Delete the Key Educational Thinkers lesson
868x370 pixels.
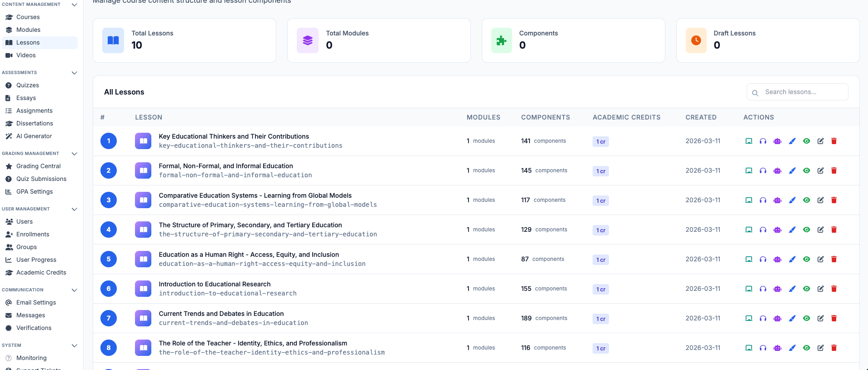834,141
